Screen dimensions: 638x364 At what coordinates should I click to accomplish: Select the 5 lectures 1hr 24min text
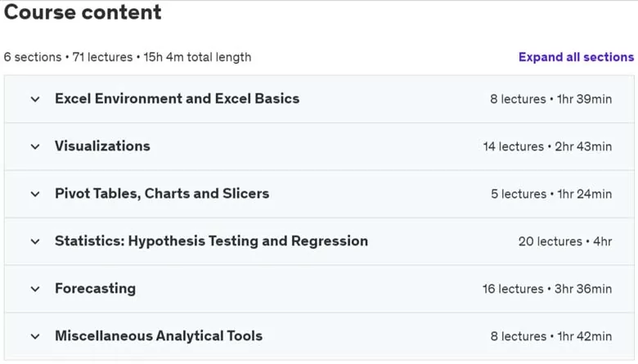tap(551, 194)
